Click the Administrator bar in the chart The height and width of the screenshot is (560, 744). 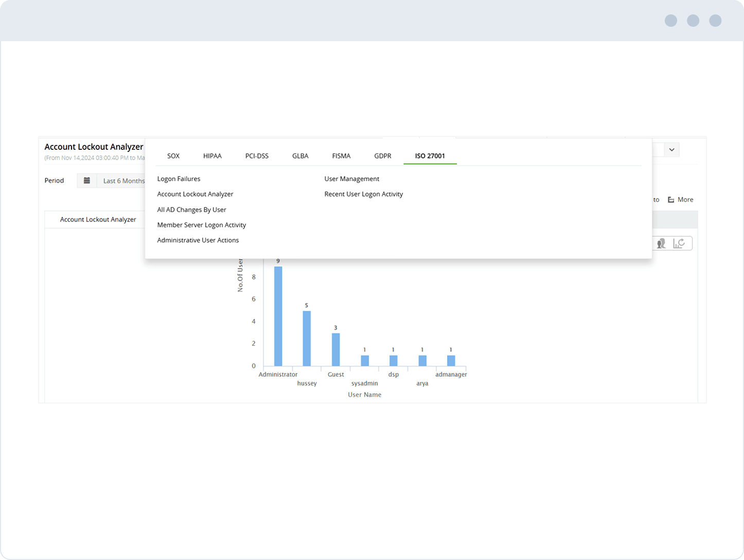click(278, 316)
